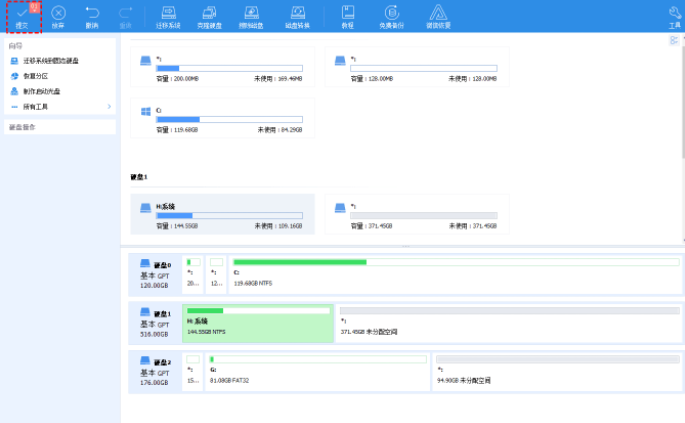Click the 提交 (Apply) checkmark icon
This screenshot has width=685, height=423.
[21, 13]
